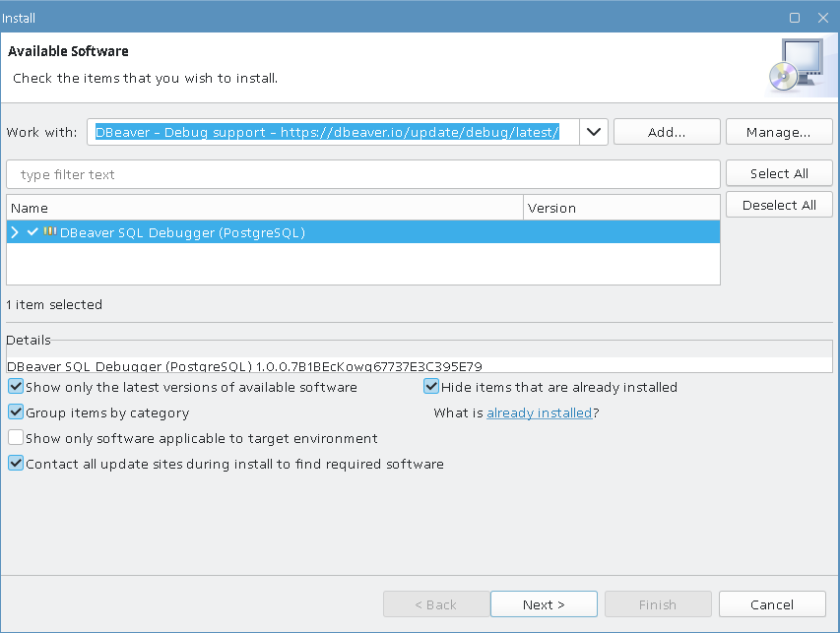The image size is (840, 633).
Task: Click the category icon beside DBeaver SQL Debugger
Action: pyautogui.click(x=50, y=231)
